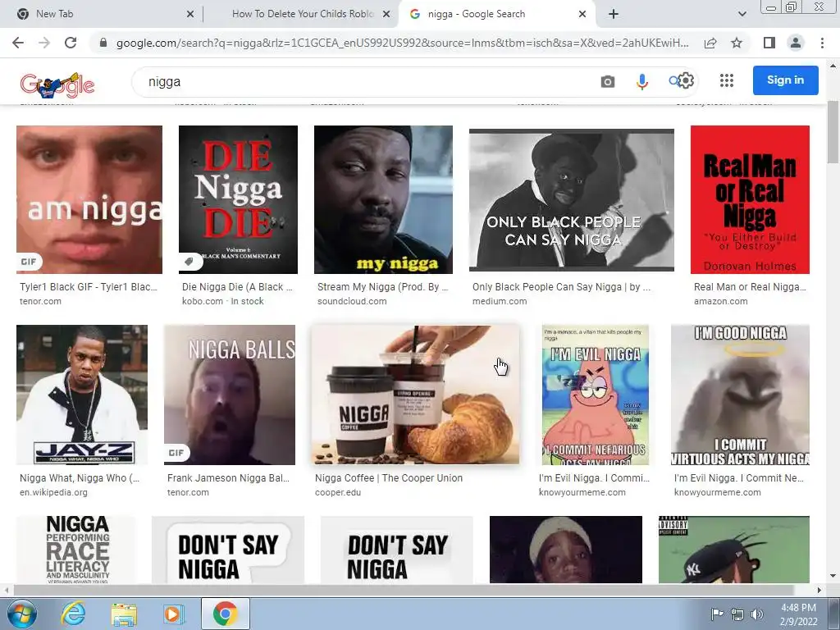Open the coffee cups and croissant thumbnail

(x=416, y=395)
